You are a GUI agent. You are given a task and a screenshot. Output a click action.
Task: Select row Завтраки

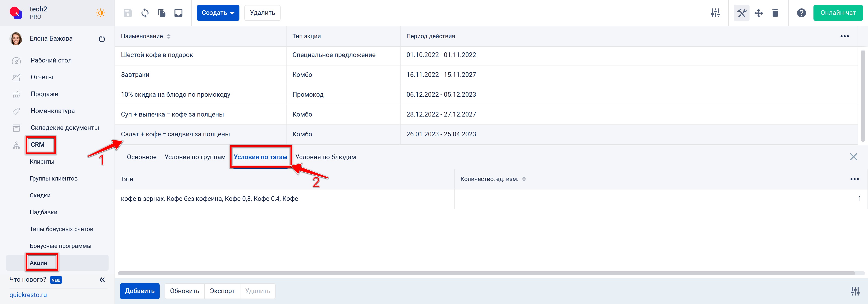point(486,75)
